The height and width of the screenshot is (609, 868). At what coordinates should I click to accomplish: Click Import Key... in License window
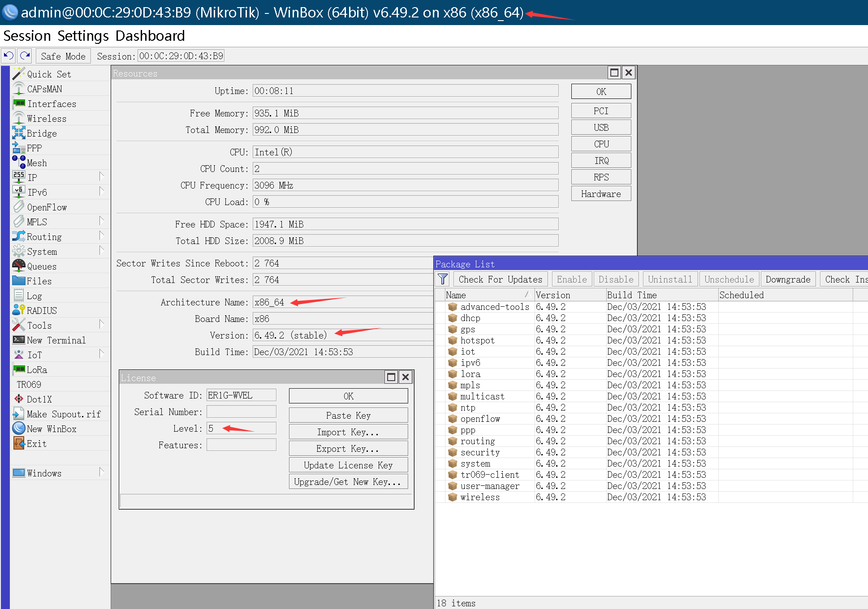coord(348,432)
